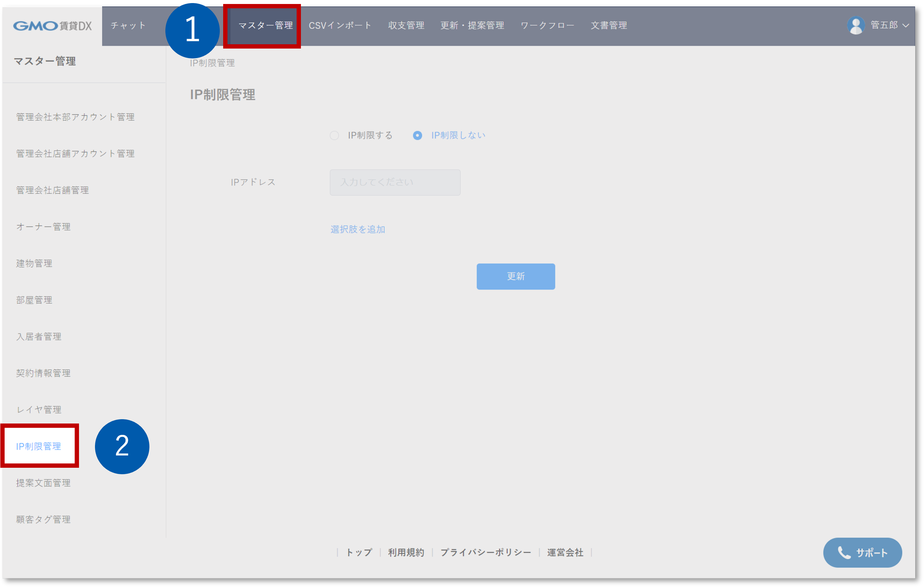Click the phone icon on the サポート button
The width and height of the screenshot is (924, 587).
pos(843,553)
